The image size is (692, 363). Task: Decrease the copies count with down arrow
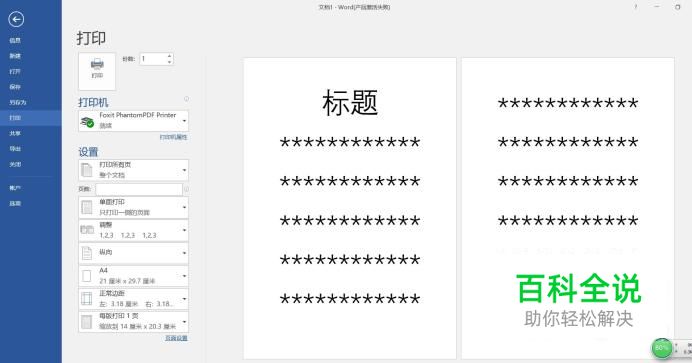[x=169, y=62]
